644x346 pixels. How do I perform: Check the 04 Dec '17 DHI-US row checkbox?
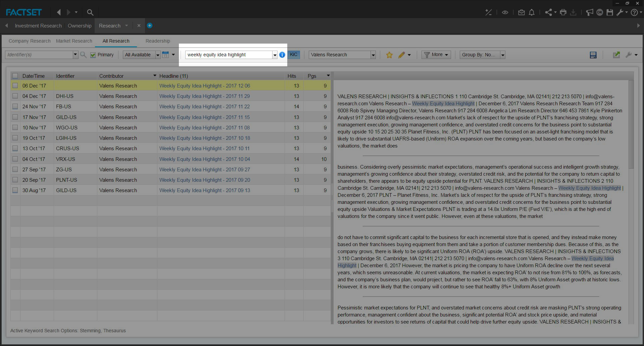point(15,96)
